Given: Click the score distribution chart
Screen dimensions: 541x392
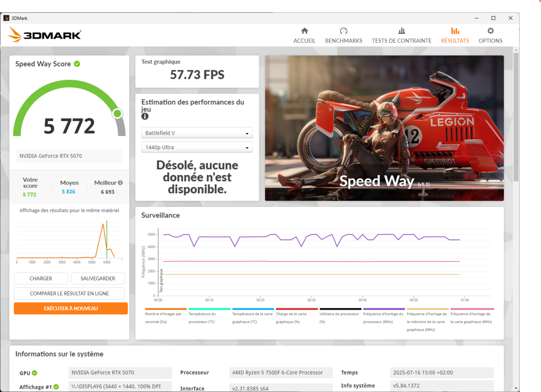Looking at the screenshot, I should [x=69, y=241].
